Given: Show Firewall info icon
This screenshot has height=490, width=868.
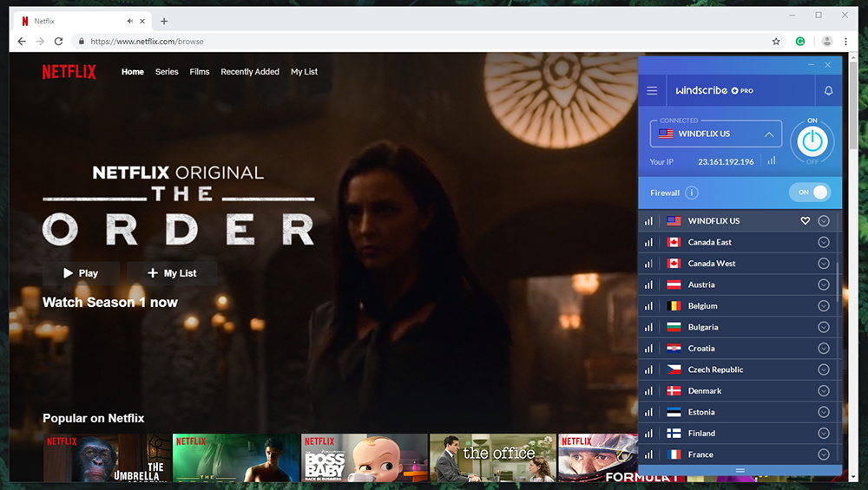Looking at the screenshot, I should point(692,193).
